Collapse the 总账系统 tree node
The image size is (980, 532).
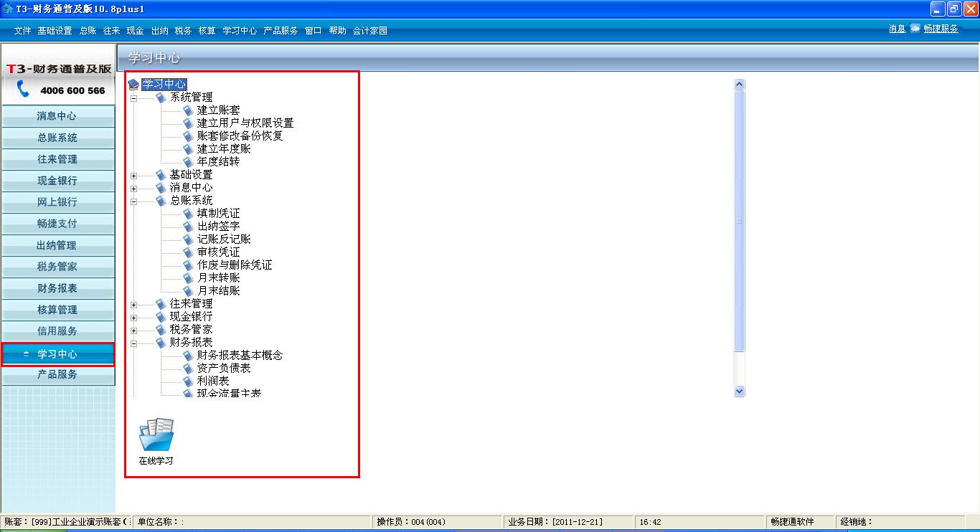133,201
